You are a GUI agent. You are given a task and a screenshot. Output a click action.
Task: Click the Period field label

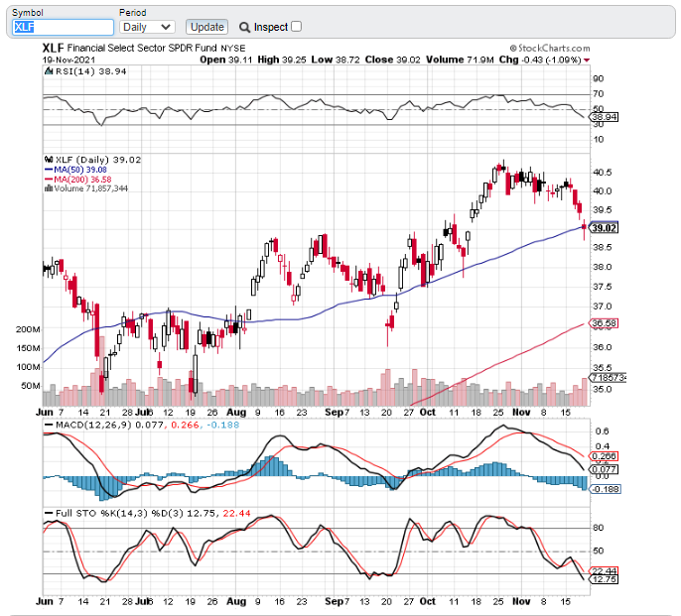click(x=132, y=13)
